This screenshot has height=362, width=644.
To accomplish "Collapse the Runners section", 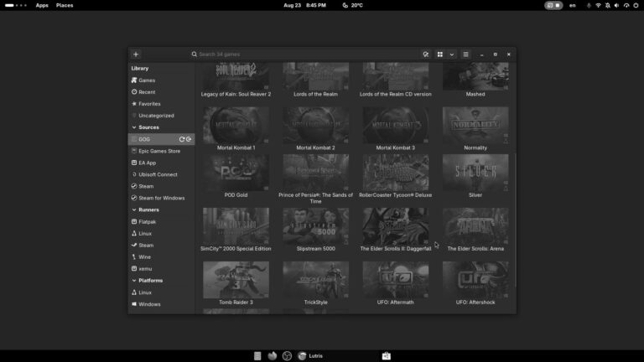I will click(134, 209).
